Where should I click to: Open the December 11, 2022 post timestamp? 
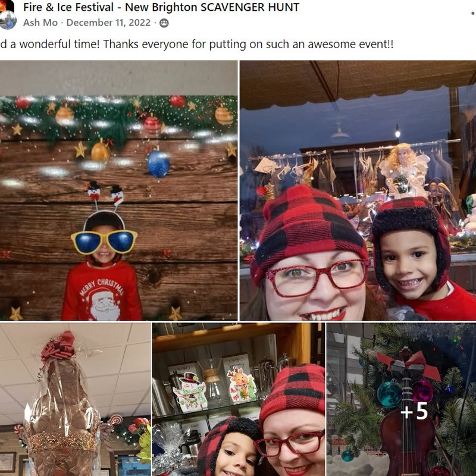pos(108,23)
